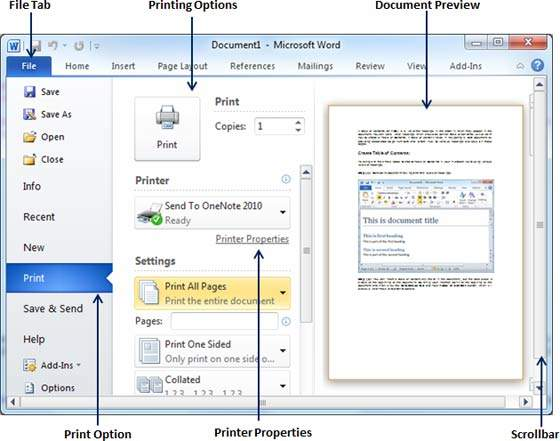Increase copies with the up stepper arrow
The image size is (560, 441).
298,122
